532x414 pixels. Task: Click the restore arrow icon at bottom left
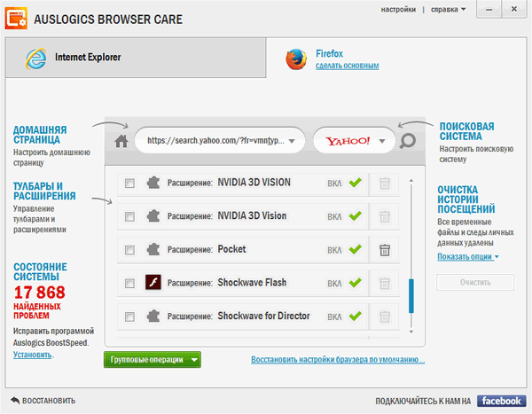(x=15, y=401)
